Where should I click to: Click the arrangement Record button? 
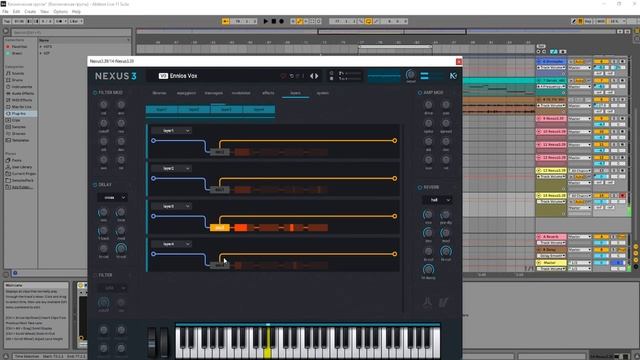click(x=281, y=21)
